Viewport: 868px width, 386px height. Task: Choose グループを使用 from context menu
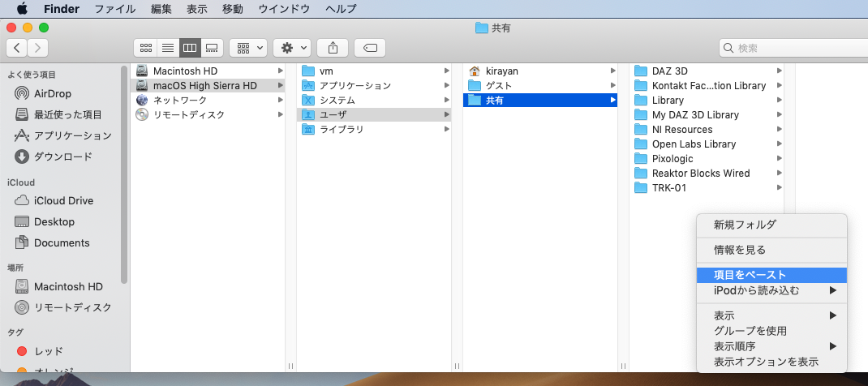[771, 331]
